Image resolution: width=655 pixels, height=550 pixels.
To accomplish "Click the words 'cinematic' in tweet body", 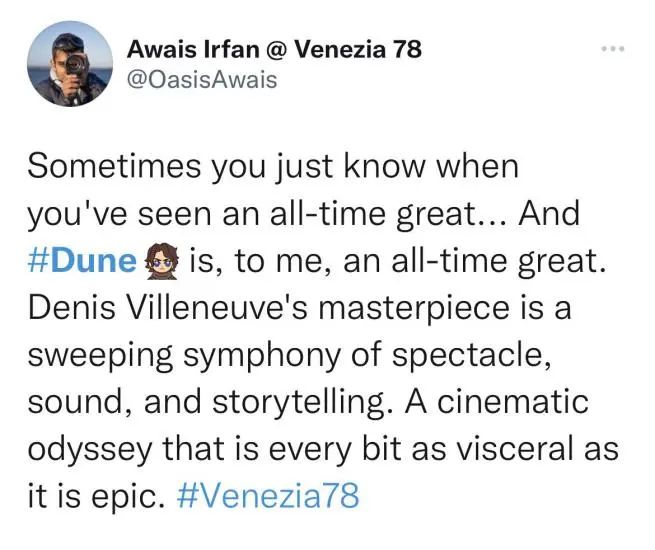I will pos(513,401).
